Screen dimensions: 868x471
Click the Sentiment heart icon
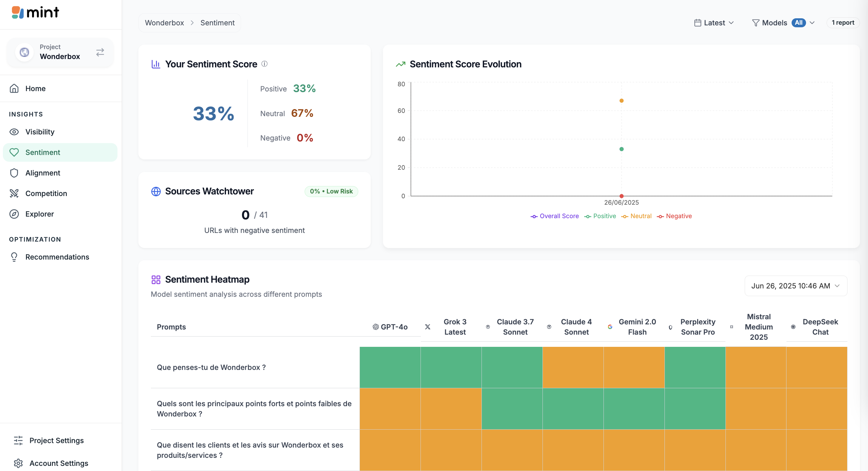pos(14,152)
